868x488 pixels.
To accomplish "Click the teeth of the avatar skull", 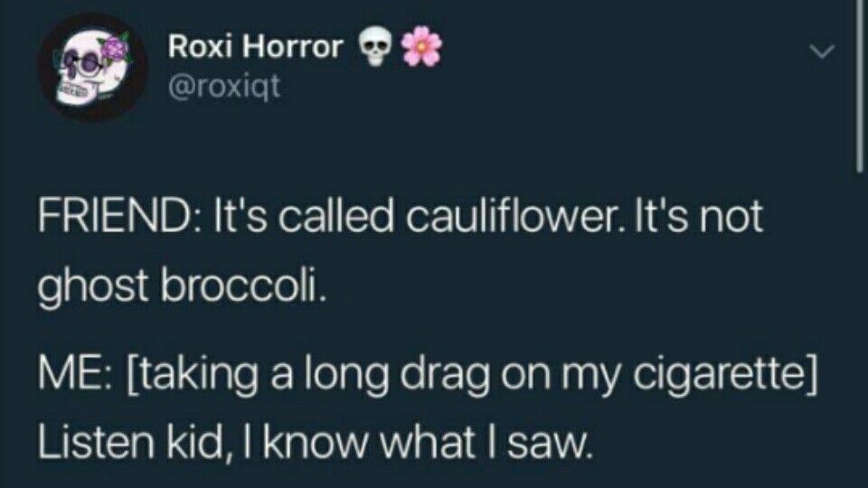I will click(71, 89).
